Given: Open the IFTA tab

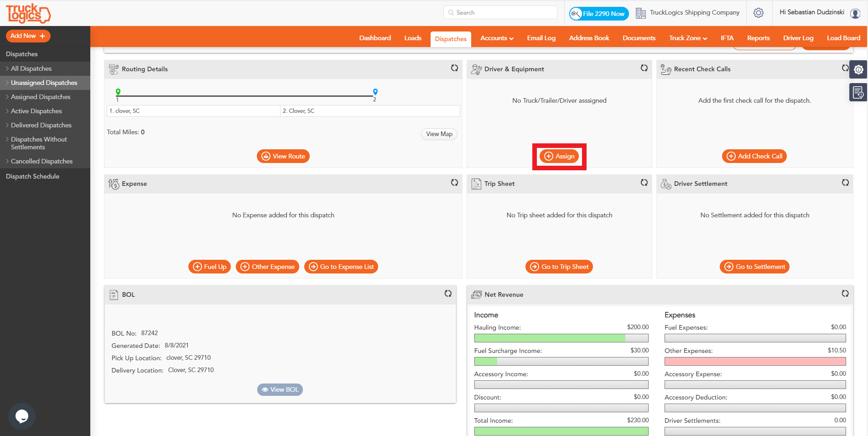Looking at the screenshot, I should 727,38.
